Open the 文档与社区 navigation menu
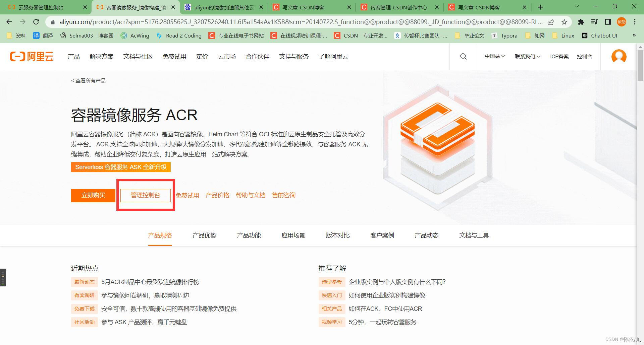This screenshot has width=644, height=345. point(138,56)
